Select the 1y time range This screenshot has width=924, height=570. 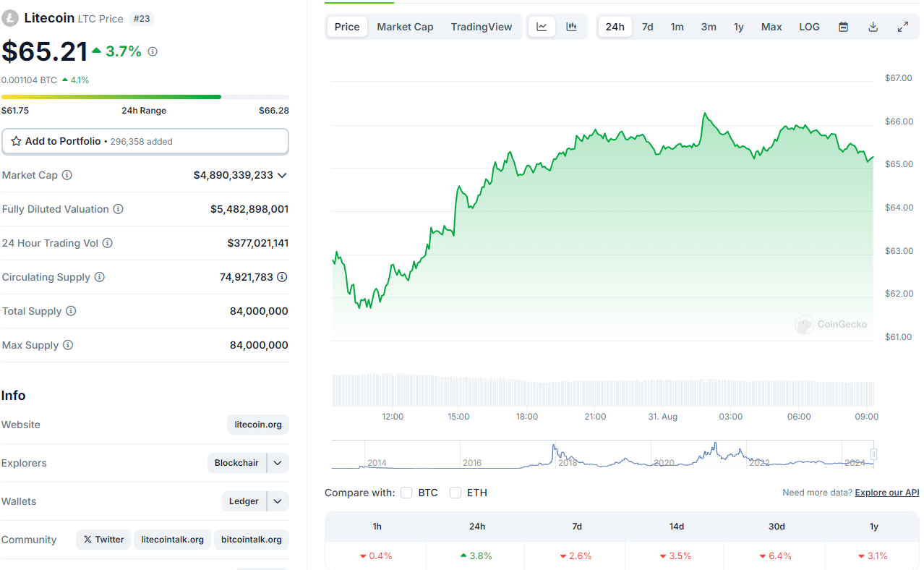click(x=739, y=27)
